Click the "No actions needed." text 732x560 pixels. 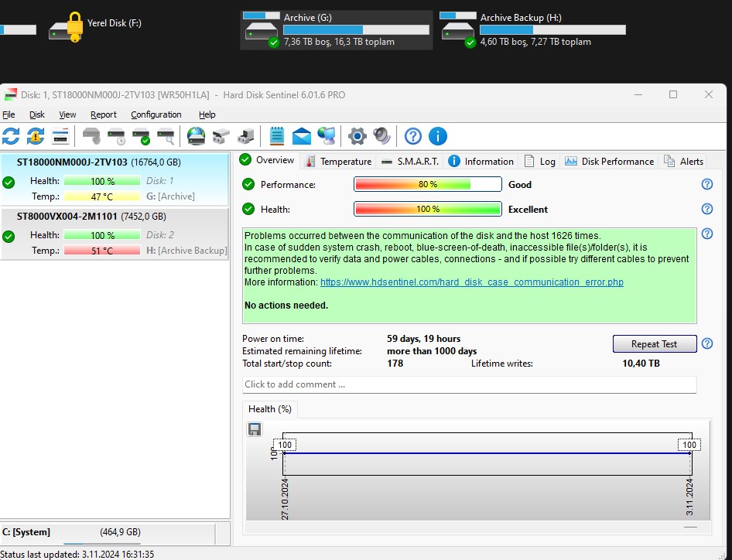pyautogui.click(x=286, y=306)
